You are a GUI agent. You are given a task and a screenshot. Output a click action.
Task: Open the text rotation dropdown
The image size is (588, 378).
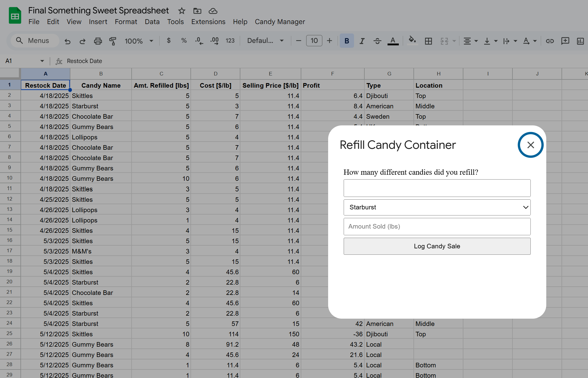530,41
